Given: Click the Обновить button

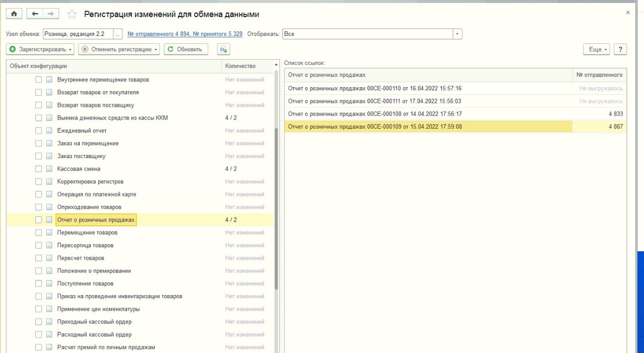Looking at the screenshot, I should click(x=186, y=49).
